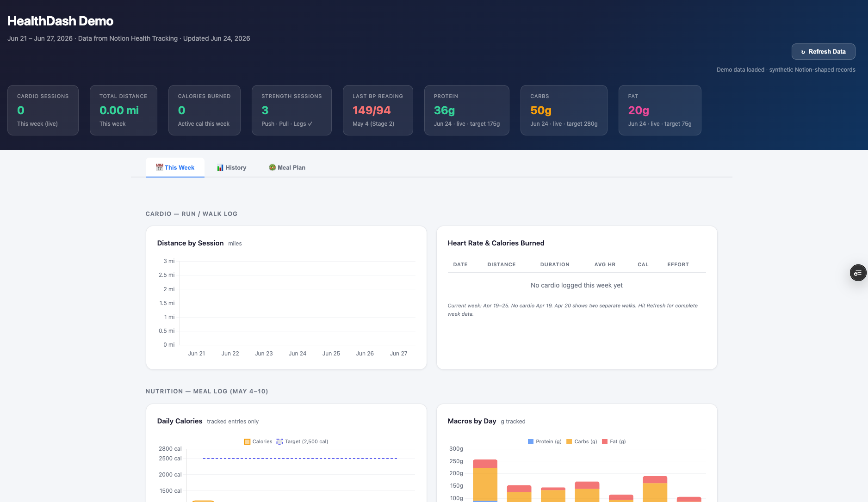Click the Jun 27 x-axis label
868x502 pixels.
(399, 354)
